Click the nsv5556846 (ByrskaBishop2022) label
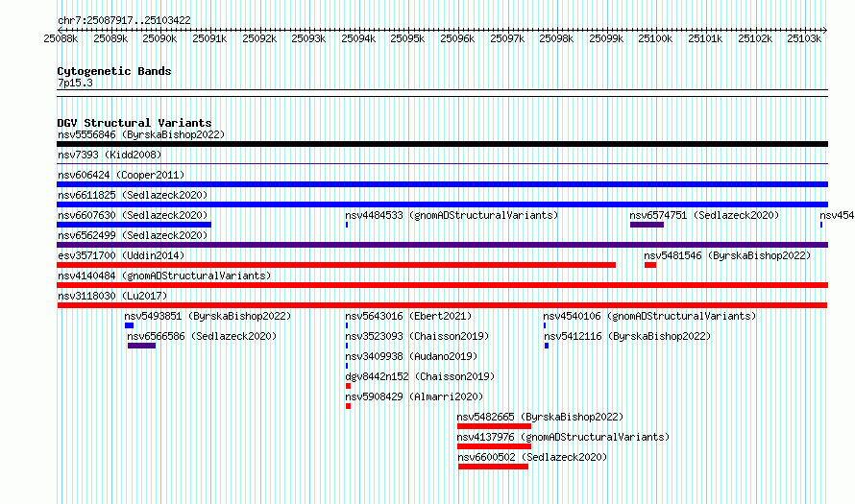The height and width of the screenshot is (504, 855). click(141, 134)
